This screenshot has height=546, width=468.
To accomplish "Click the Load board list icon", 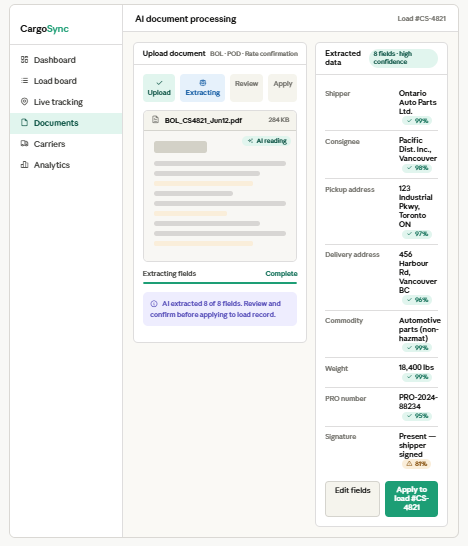I will pos(24,81).
